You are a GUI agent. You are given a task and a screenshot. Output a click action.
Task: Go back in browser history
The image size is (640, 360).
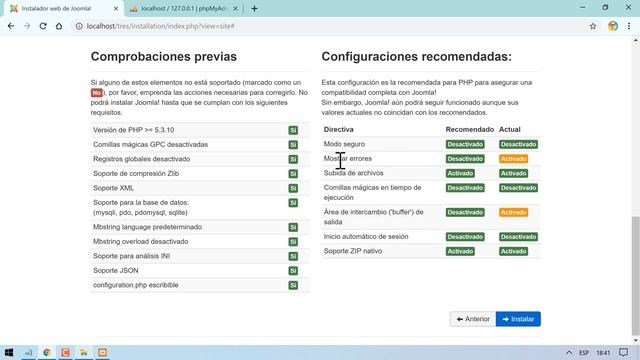[x=11, y=26]
